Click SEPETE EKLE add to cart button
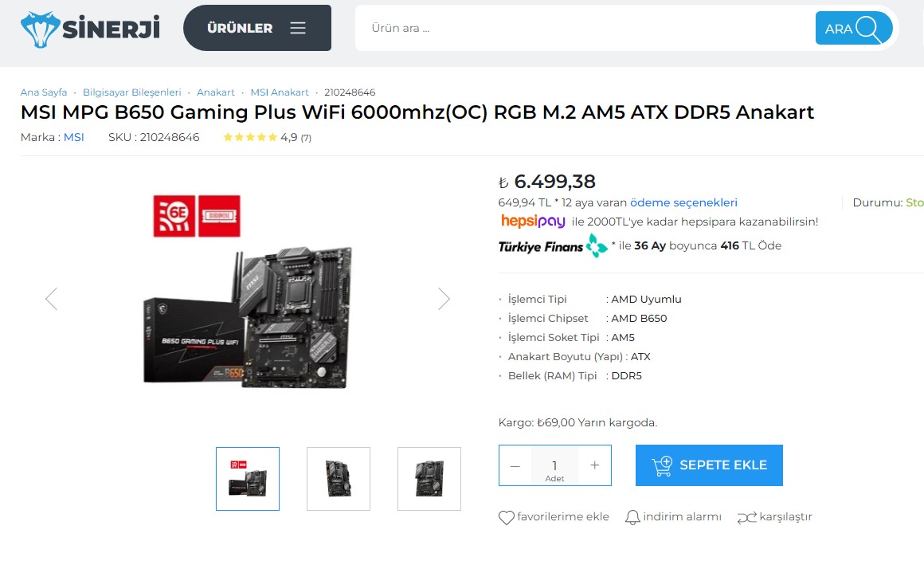924x561 pixels. tap(709, 465)
